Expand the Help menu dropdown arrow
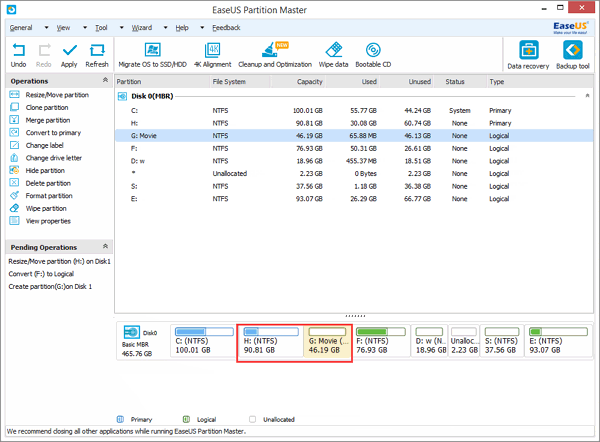 pyautogui.click(x=202, y=28)
